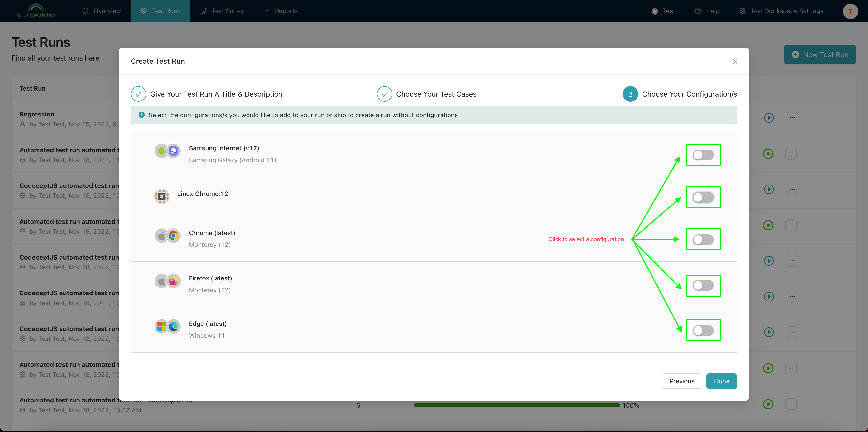Click the Chrome browser icon
This screenshot has height=432, width=868.
click(174, 236)
